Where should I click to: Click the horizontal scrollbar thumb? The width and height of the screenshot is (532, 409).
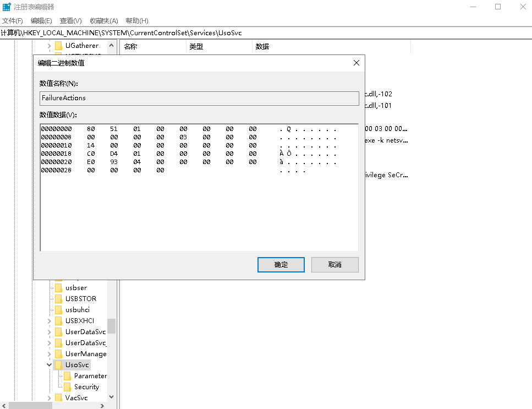click(x=31, y=406)
